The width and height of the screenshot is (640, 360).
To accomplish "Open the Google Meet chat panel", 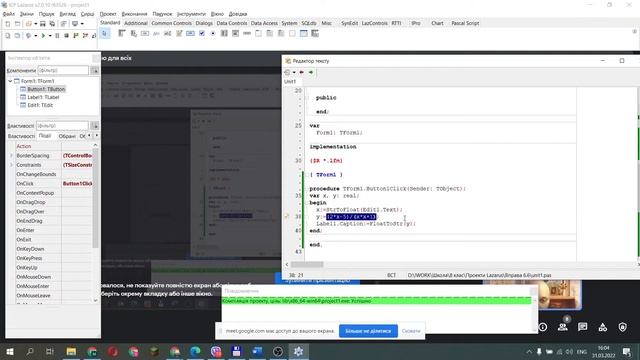I will coord(582,327).
